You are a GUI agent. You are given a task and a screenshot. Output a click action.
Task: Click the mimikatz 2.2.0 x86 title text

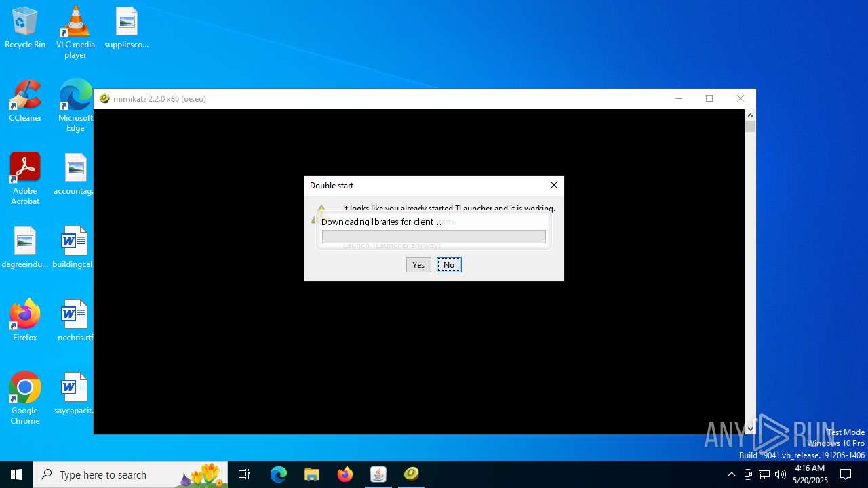tap(159, 99)
